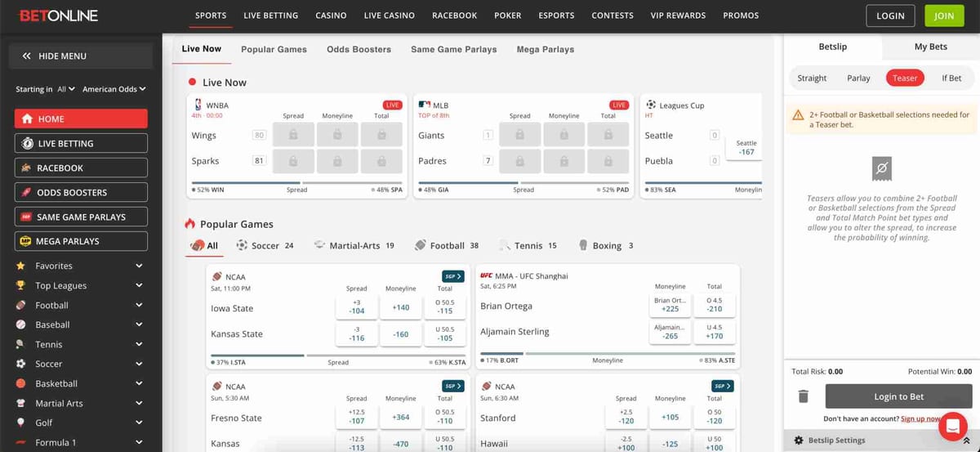The height and width of the screenshot is (452, 980).
Task: Switch to the Same Game Parlays tab
Action: (x=453, y=49)
